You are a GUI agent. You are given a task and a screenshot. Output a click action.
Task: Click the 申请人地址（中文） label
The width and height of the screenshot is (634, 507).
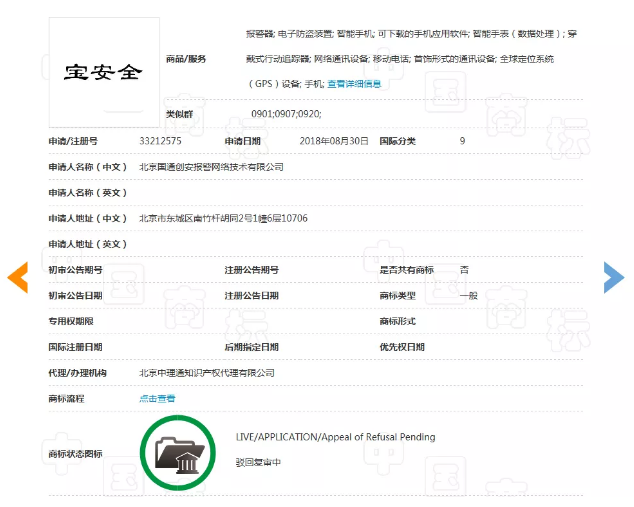pyautogui.click(x=88, y=218)
